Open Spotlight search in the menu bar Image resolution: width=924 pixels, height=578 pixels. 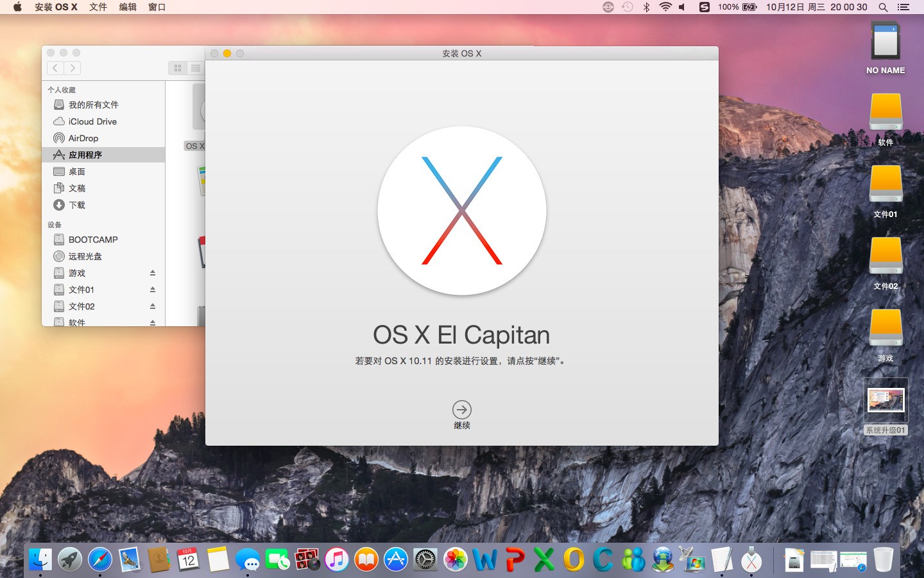pos(884,7)
